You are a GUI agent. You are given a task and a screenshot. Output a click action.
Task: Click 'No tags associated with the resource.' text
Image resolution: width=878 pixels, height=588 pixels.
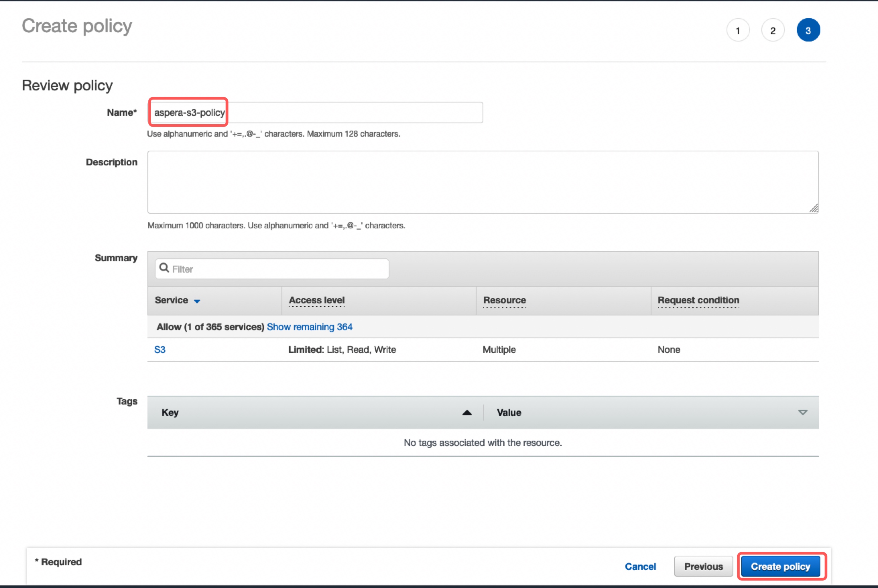pos(483,443)
